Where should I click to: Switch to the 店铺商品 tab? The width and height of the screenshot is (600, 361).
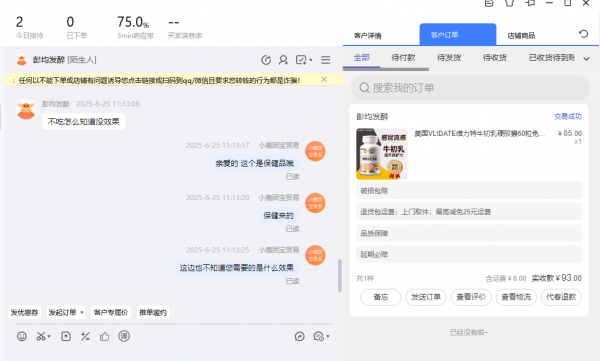(521, 36)
